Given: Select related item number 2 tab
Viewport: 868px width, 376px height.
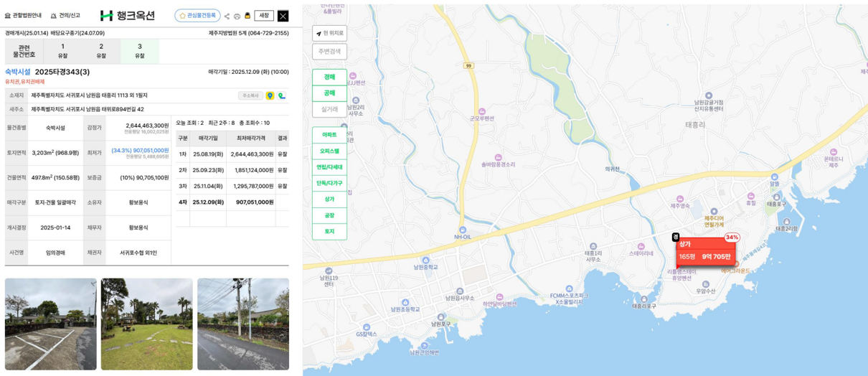Looking at the screenshot, I should [x=101, y=51].
